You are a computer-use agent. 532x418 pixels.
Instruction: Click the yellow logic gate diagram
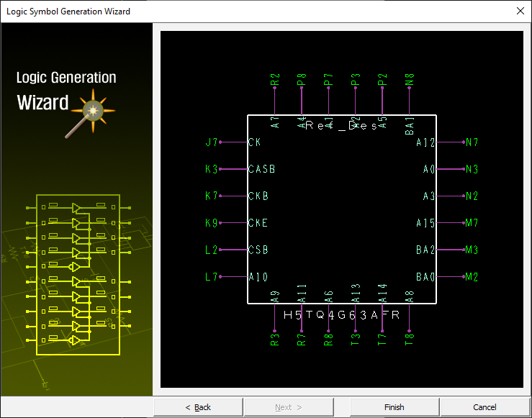(x=78, y=274)
